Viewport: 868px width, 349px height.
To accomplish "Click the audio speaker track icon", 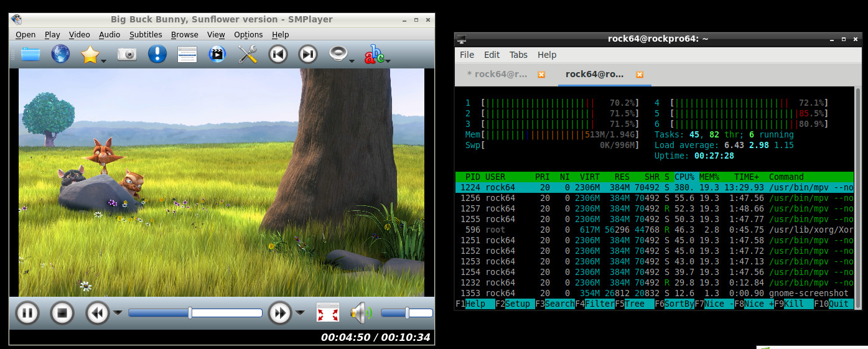I will (x=338, y=54).
